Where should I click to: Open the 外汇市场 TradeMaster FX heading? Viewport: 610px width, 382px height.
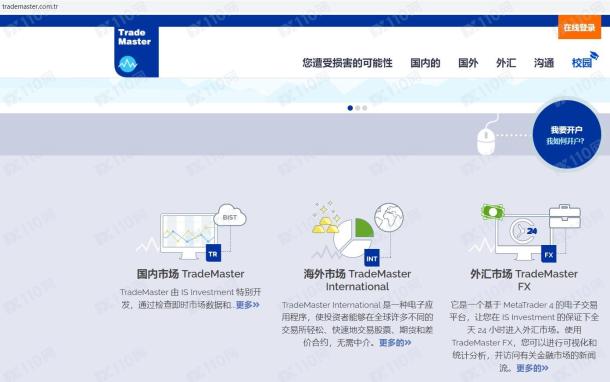pos(524,280)
